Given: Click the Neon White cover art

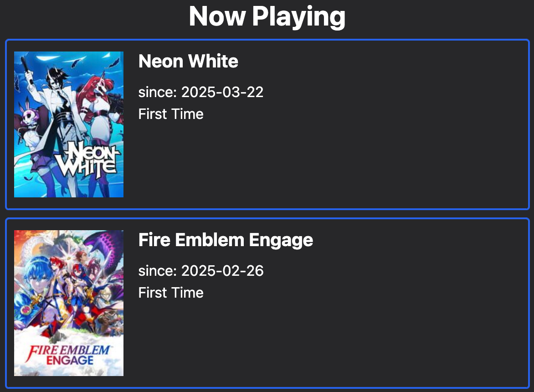Looking at the screenshot, I should pos(68,124).
